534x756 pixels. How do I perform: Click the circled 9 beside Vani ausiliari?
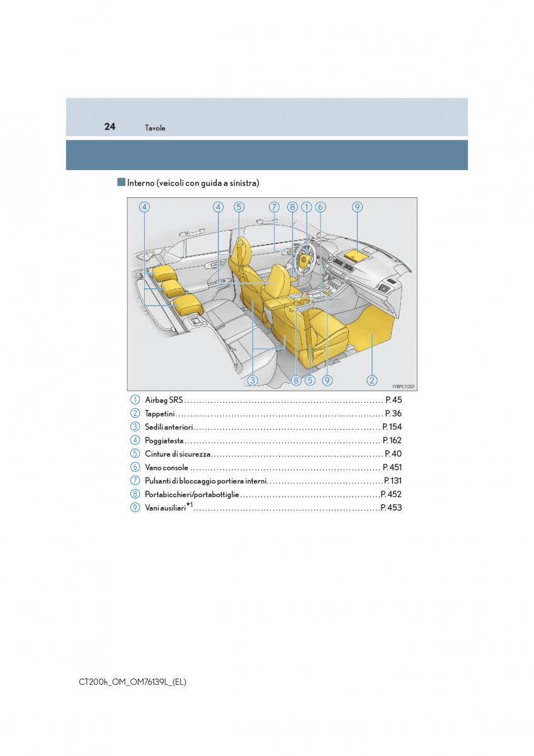pos(135,508)
